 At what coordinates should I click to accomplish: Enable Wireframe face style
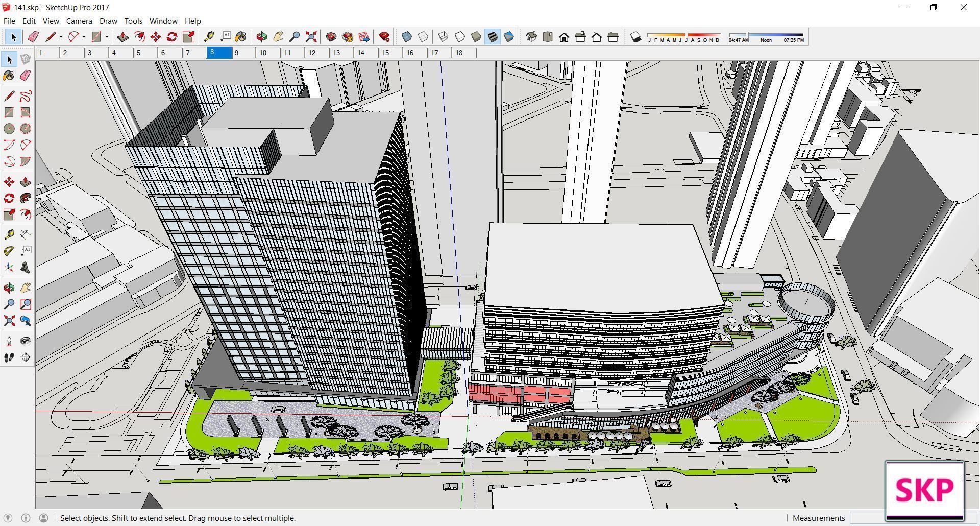(x=444, y=37)
